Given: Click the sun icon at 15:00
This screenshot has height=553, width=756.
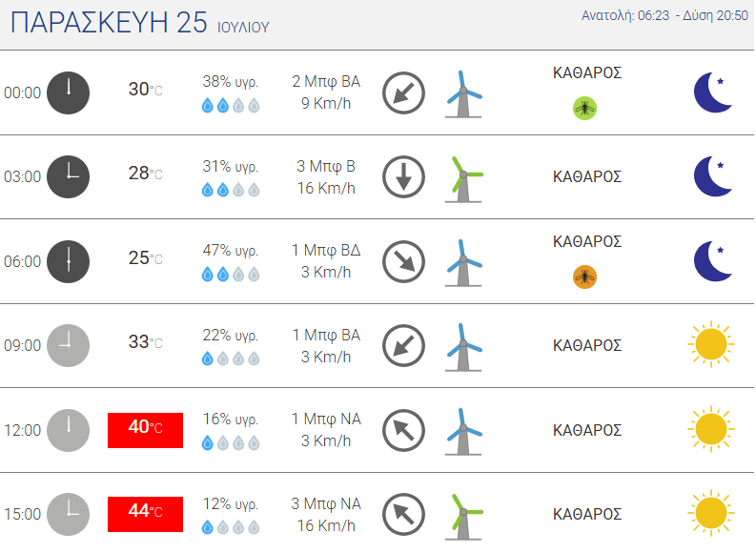Looking at the screenshot, I should coord(711,513).
